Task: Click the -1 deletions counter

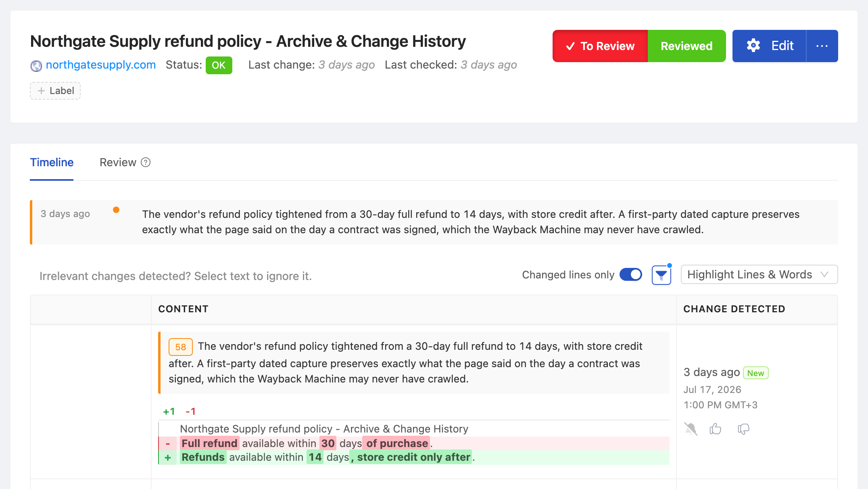Action: coord(191,412)
